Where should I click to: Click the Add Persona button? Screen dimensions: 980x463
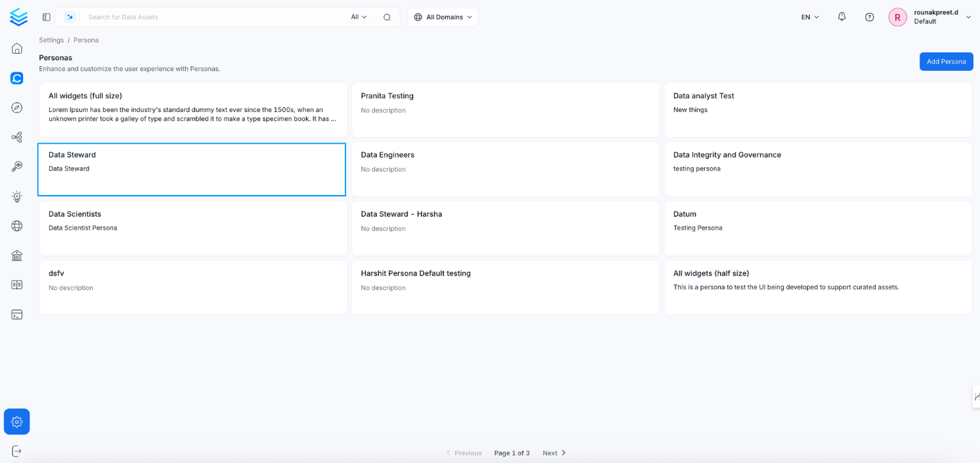pyautogui.click(x=946, y=61)
